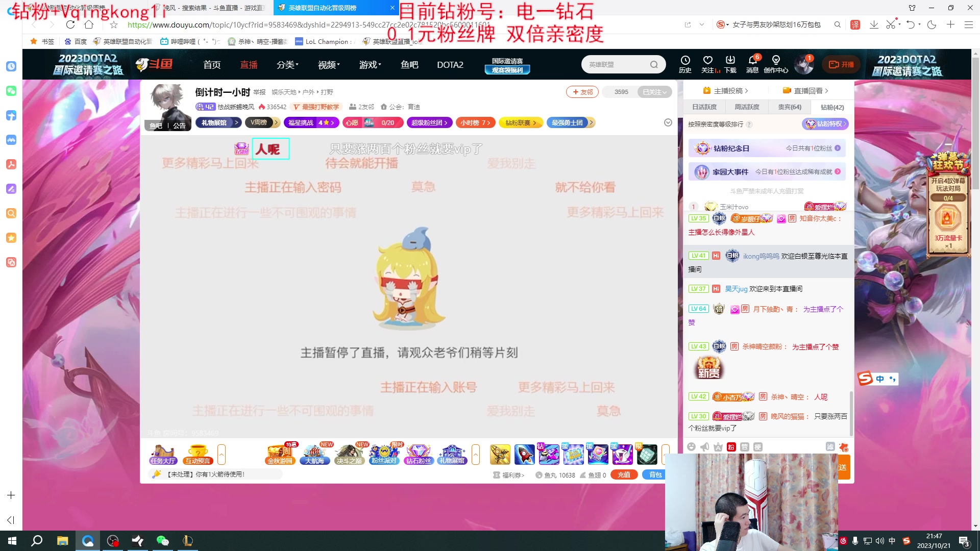Image resolution: width=980 pixels, height=551 pixels.
Task: Click the 0/4 danmaku festival progress bar
Action: tap(948, 198)
